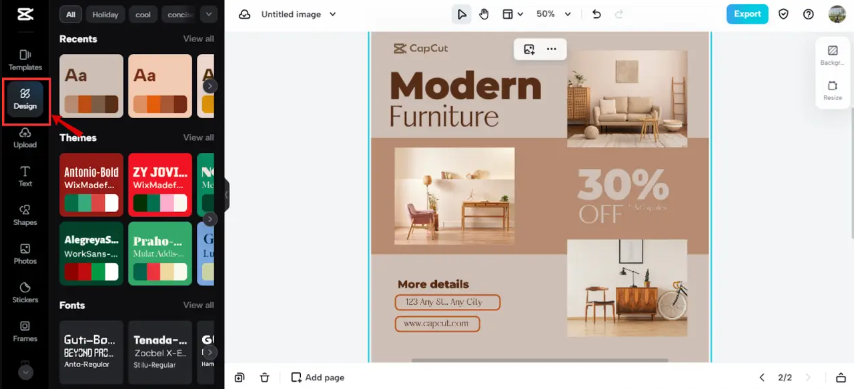Open the layout options dropdown
The width and height of the screenshot is (854, 389).
click(513, 15)
